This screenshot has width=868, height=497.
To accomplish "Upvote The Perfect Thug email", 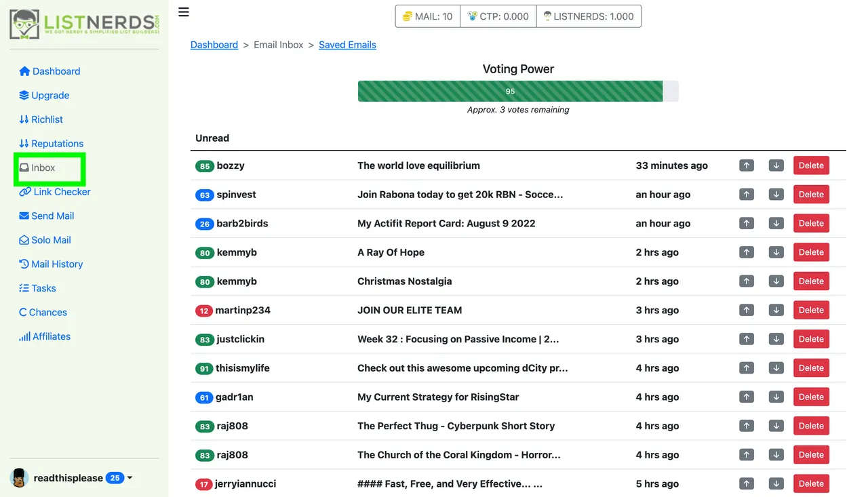I will click(747, 426).
